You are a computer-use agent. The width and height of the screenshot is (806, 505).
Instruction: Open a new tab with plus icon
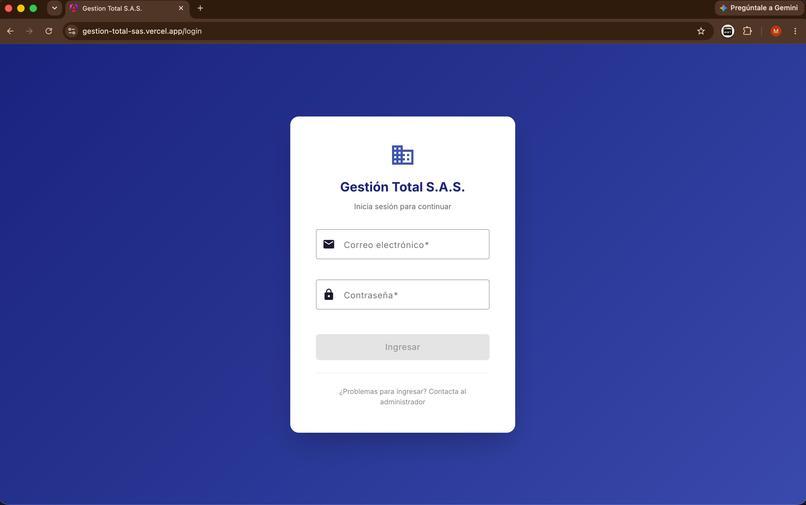tap(200, 8)
